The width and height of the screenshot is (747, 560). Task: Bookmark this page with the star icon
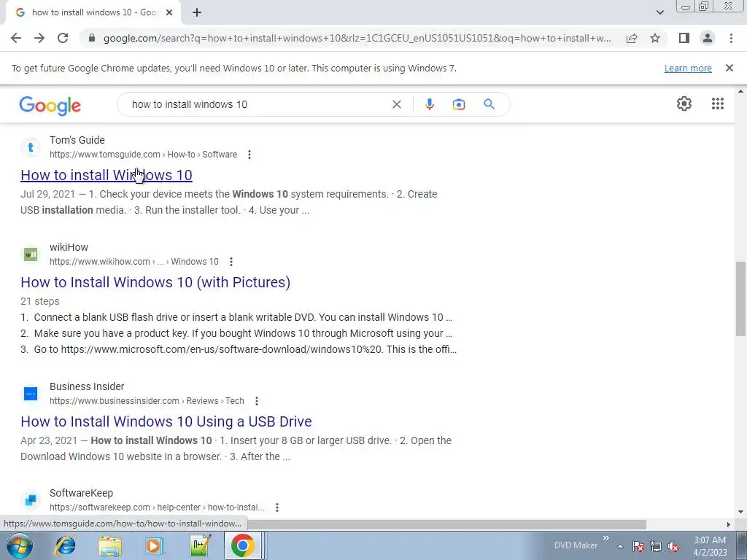655,38
